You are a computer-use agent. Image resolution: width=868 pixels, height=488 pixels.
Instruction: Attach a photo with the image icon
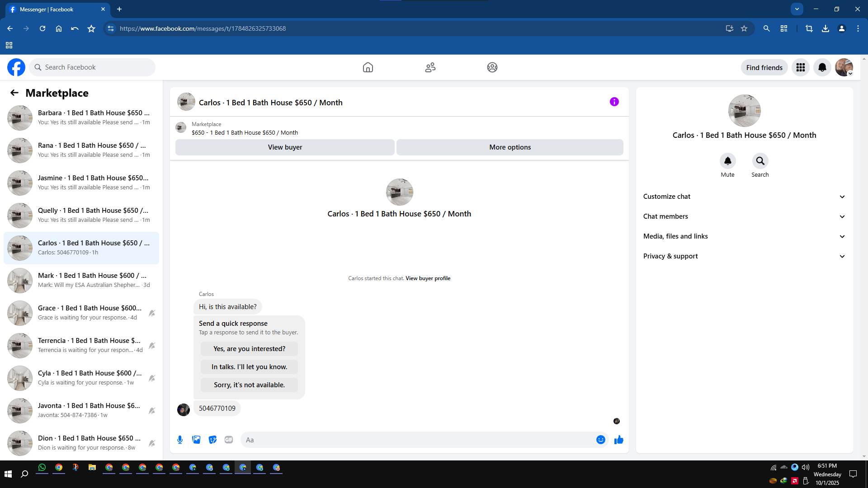pyautogui.click(x=196, y=440)
